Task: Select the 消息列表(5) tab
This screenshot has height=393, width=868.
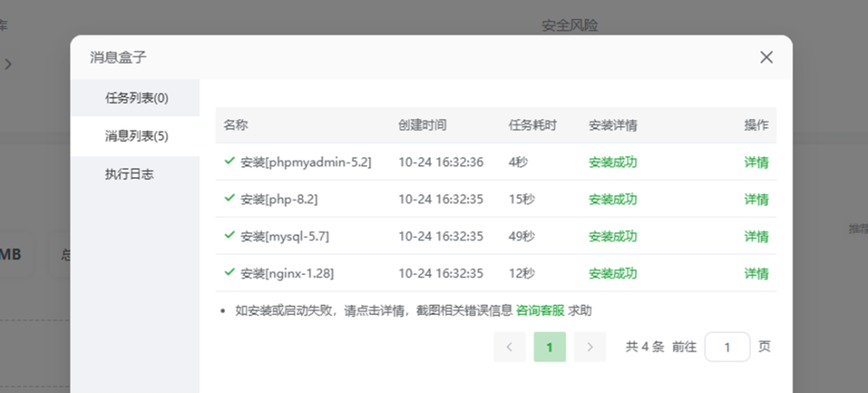Action: (x=136, y=136)
